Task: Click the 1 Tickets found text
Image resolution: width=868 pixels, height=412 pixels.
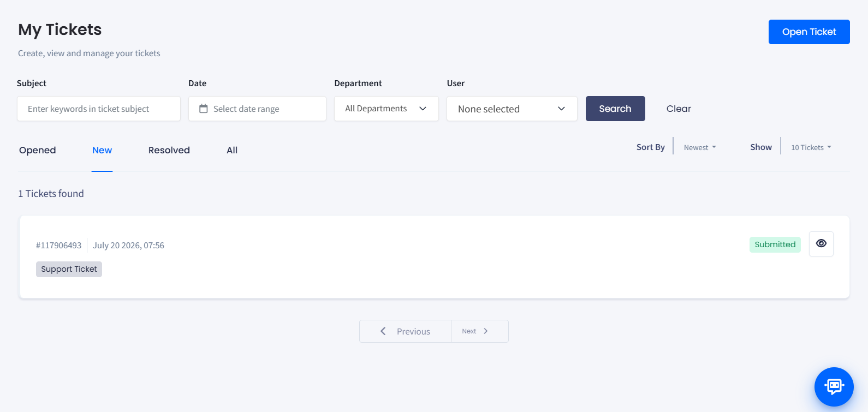Action: 51,194
